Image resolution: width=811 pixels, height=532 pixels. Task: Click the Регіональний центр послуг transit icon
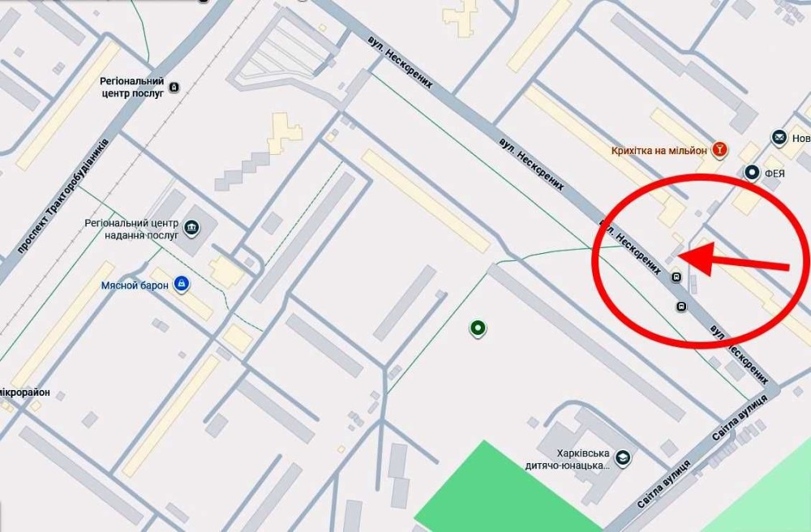(x=174, y=88)
